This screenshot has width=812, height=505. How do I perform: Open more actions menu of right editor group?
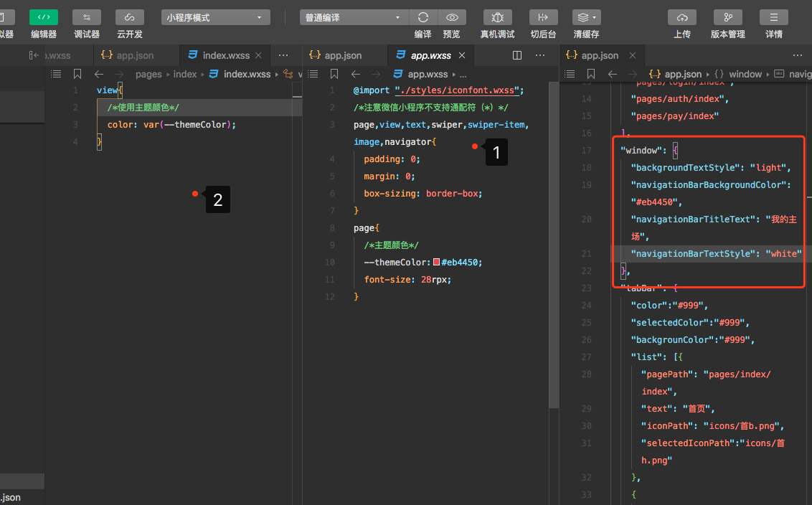(x=798, y=55)
